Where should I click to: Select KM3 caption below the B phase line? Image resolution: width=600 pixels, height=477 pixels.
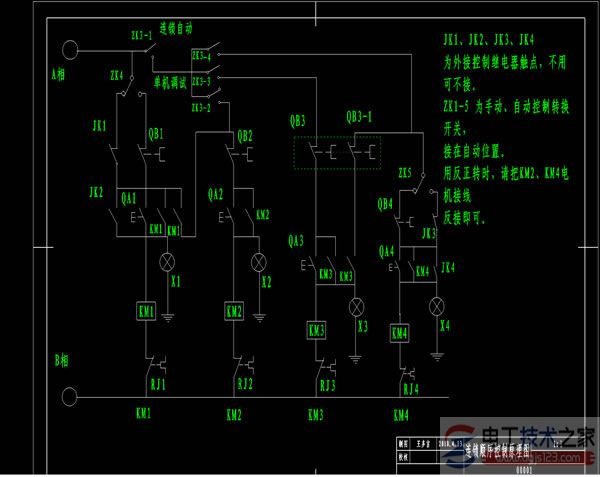(x=316, y=414)
